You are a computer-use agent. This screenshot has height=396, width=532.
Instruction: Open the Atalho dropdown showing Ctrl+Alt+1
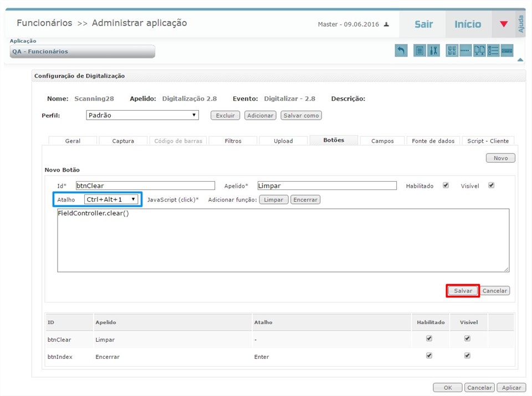pos(111,199)
